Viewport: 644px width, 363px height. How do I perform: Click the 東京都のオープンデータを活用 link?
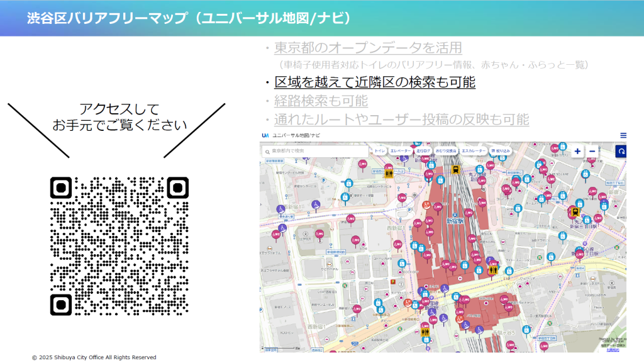(x=368, y=48)
